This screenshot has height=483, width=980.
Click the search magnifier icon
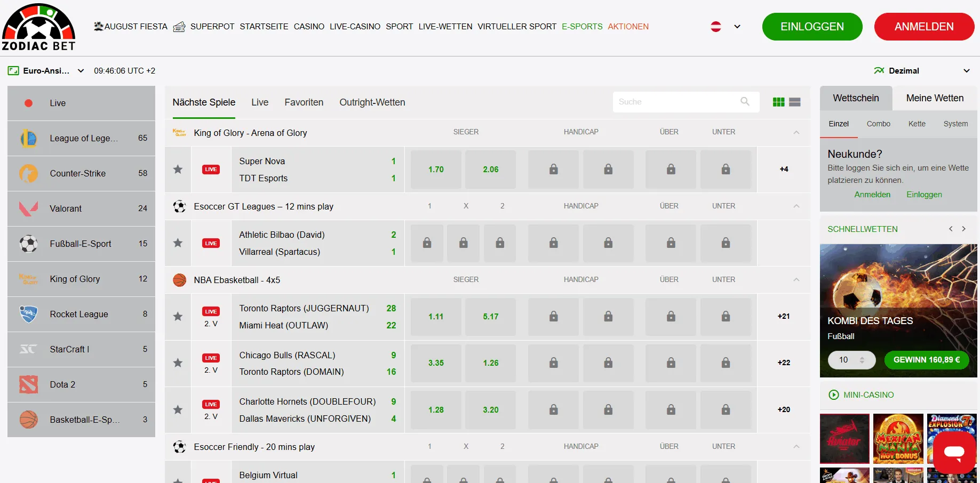coord(745,102)
